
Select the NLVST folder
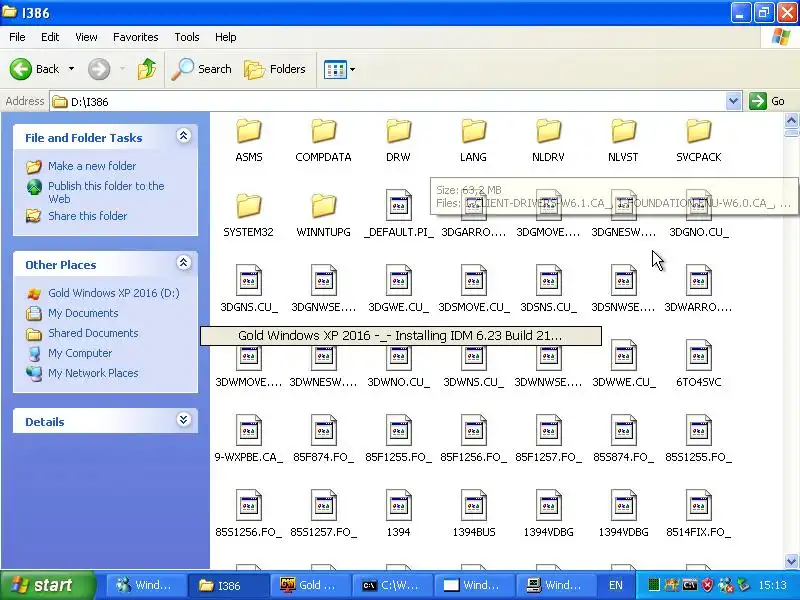pyautogui.click(x=623, y=141)
